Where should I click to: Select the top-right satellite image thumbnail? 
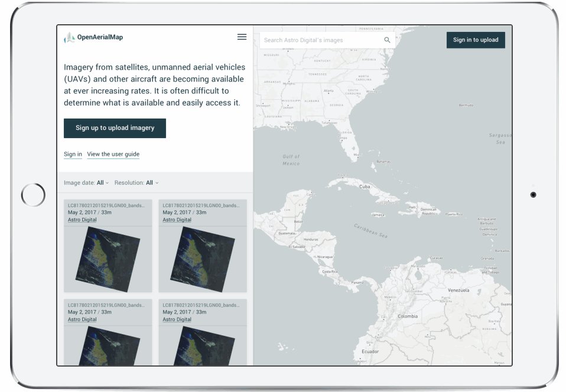pos(201,259)
